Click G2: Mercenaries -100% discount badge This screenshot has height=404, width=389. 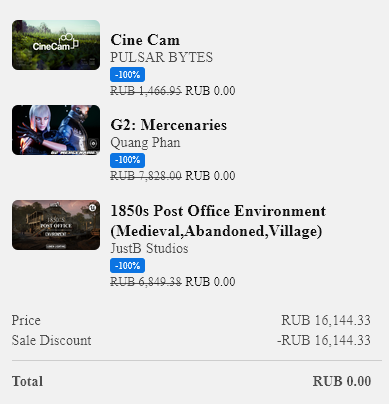(127, 160)
